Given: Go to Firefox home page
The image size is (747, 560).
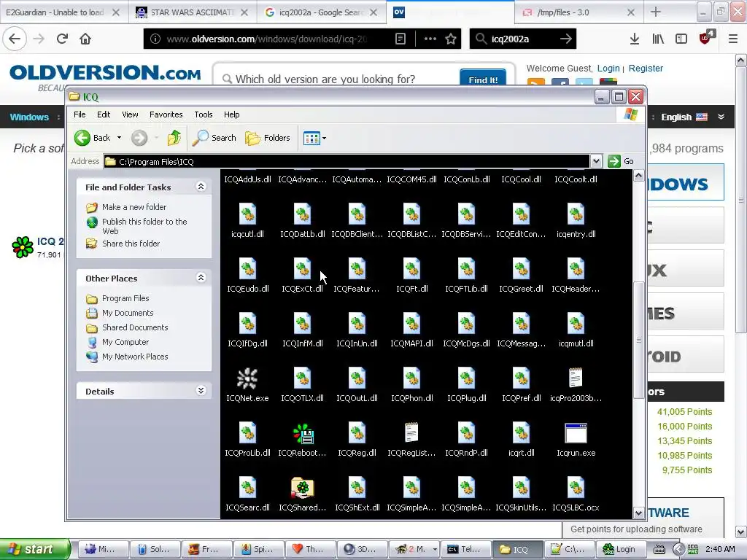Looking at the screenshot, I should (x=85, y=39).
